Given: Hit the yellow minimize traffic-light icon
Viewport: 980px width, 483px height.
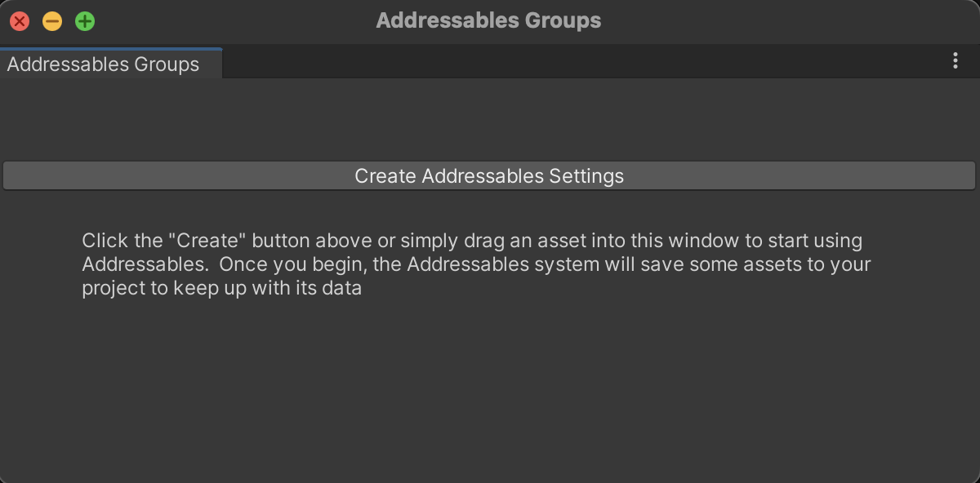Looking at the screenshot, I should tap(52, 21).
